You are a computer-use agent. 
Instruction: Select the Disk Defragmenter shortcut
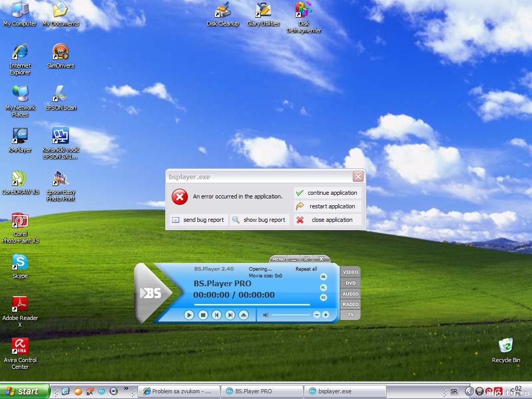(x=303, y=18)
